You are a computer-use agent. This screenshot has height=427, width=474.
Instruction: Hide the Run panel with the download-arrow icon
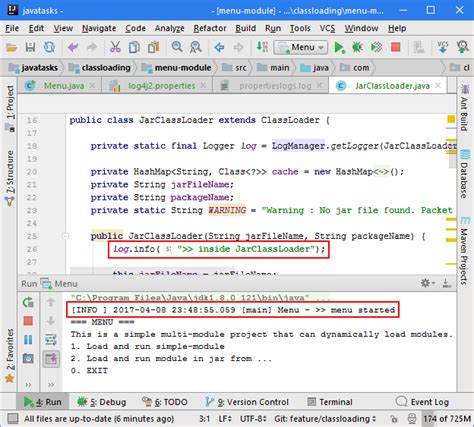(446, 283)
